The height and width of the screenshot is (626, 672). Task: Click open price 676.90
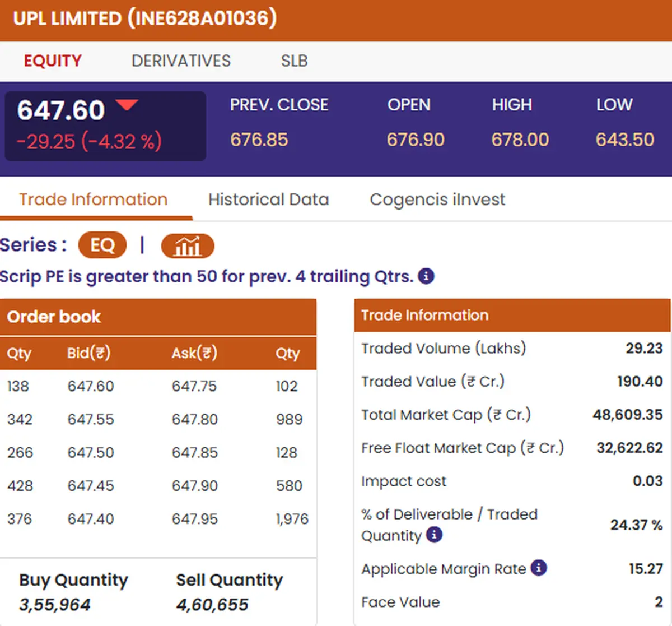pos(416,140)
